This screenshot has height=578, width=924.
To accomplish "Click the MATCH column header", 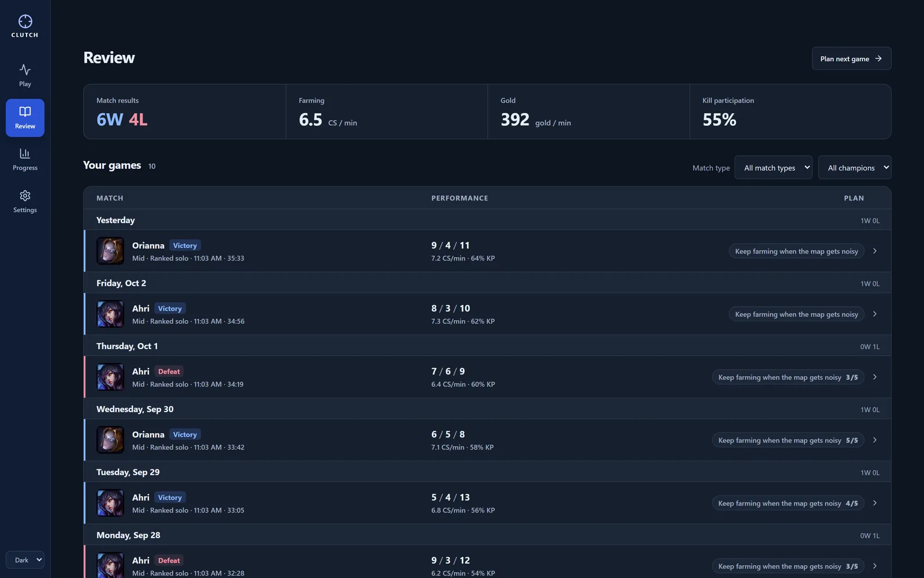I will tap(110, 198).
